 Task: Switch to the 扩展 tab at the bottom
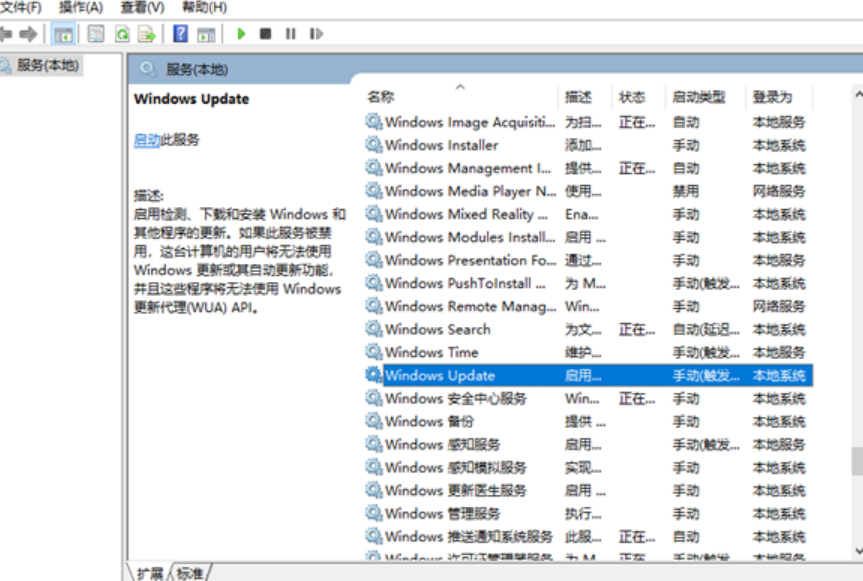(150, 573)
